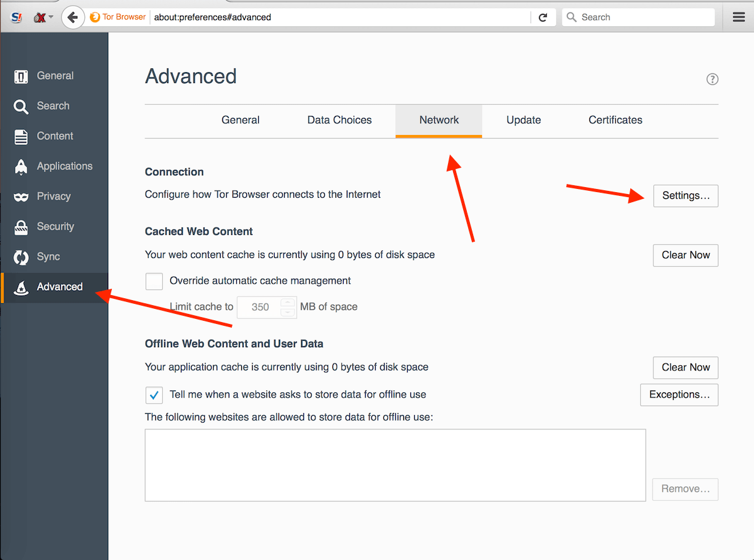Focus the address bar with about:preferences#advanced
The image size is (754, 560).
click(339, 18)
